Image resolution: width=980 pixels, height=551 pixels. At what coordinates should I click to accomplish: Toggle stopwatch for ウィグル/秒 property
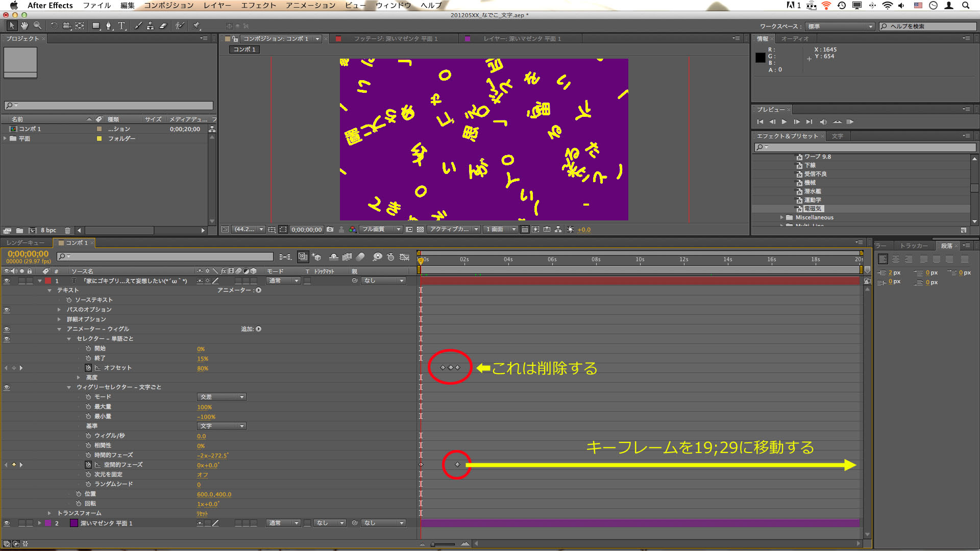pyautogui.click(x=88, y=436)
